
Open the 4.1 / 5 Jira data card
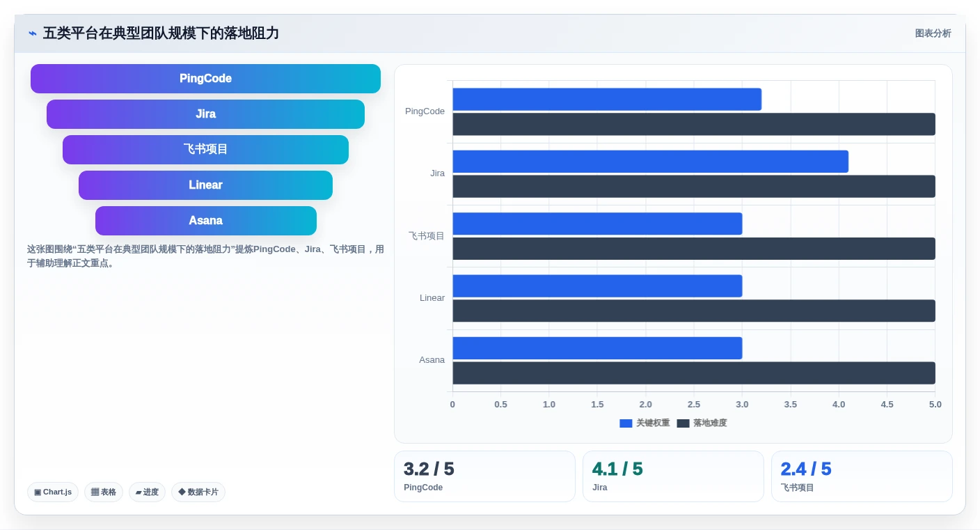[673, 476]
